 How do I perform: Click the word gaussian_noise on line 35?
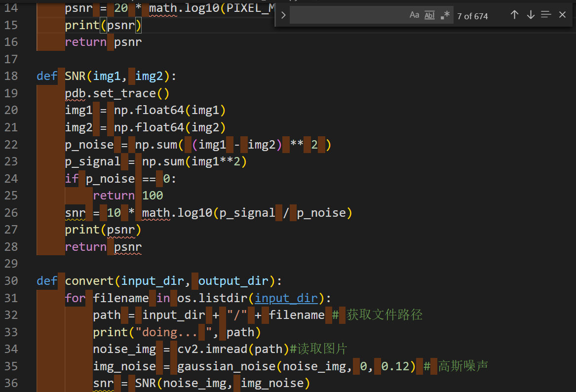coord(227,366)
